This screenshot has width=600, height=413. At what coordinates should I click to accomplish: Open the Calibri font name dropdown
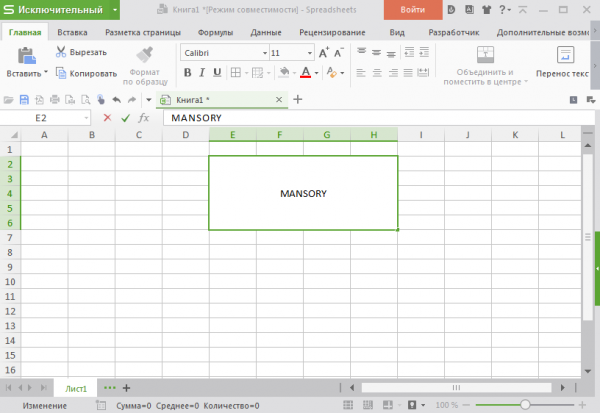[264, 52]
